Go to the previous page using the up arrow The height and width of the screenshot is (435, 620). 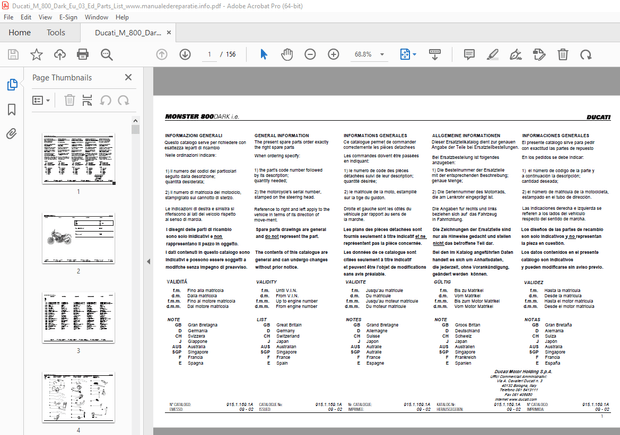coord(161,55)
